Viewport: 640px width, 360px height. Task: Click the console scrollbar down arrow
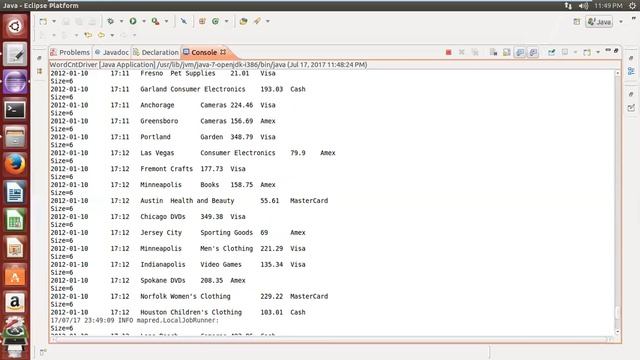pyautogui.click(x=618, y=331)
